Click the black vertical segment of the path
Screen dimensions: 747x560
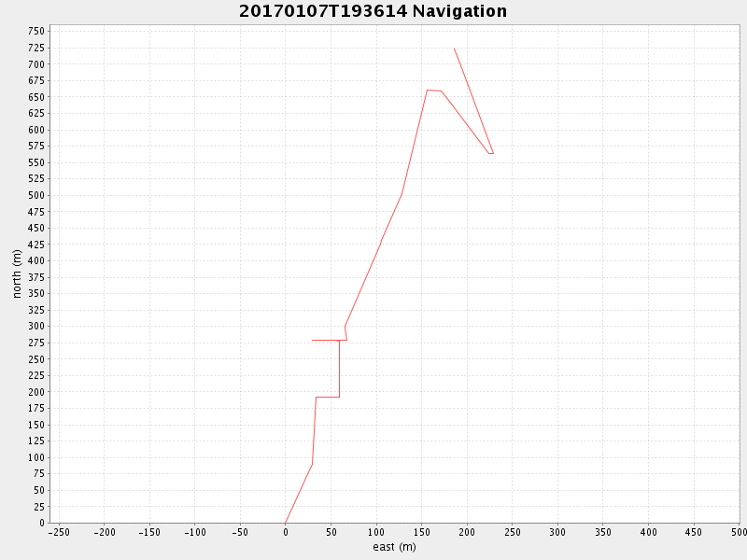click(339, 369)
